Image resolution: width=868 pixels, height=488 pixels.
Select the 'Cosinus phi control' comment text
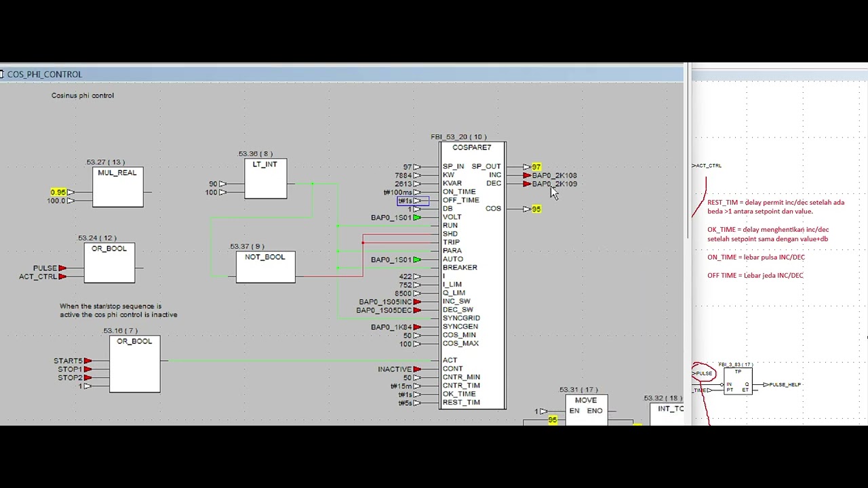point(83,96)
